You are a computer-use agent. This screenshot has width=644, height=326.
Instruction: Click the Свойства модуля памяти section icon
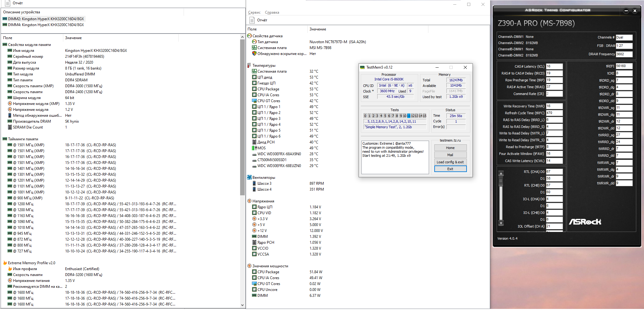coord(5,45)
